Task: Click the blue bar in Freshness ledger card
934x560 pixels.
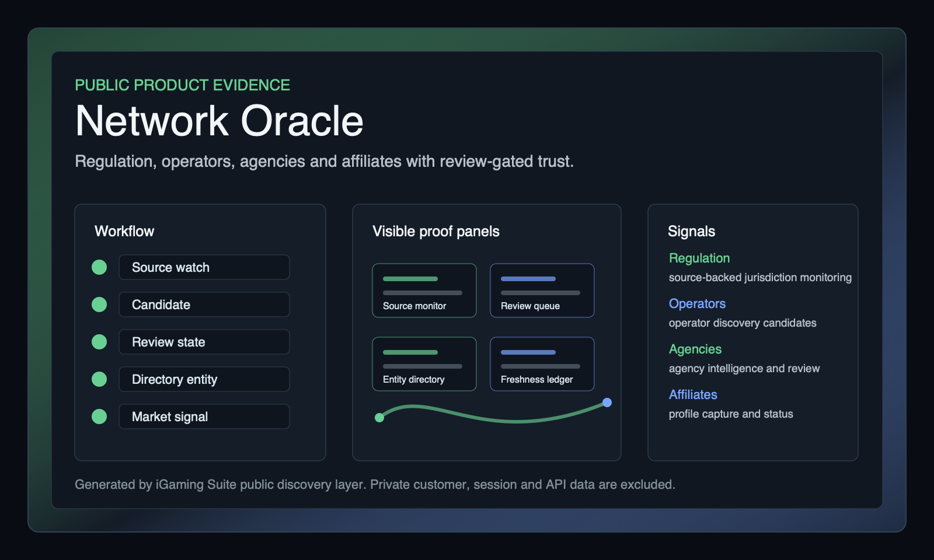Action: (x=528, y=352)
